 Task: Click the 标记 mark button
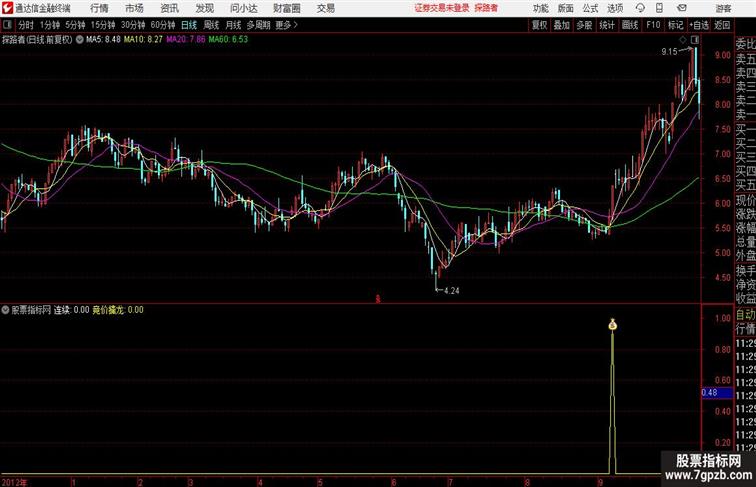[675, 25]
